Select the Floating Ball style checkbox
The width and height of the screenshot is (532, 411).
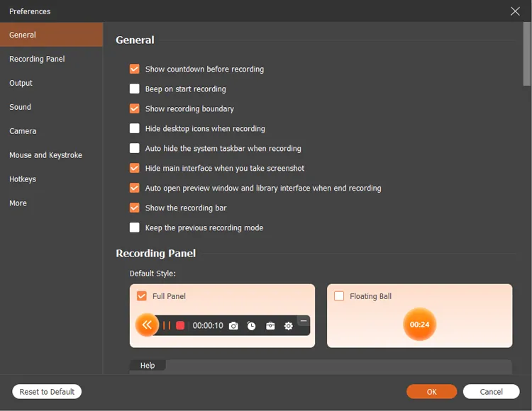[x=339, y=296]
